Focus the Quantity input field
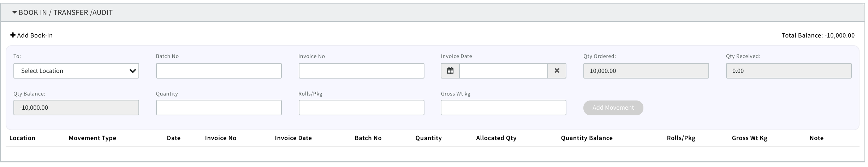This screenshot has height=167, width=868. coord(219,108)
